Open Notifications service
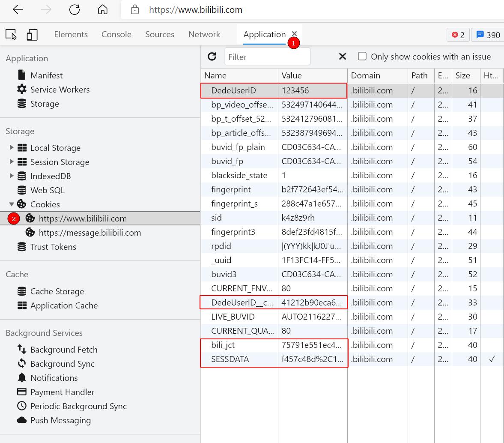The height and width of the screenshot is (443, 504). coord(54,378)
